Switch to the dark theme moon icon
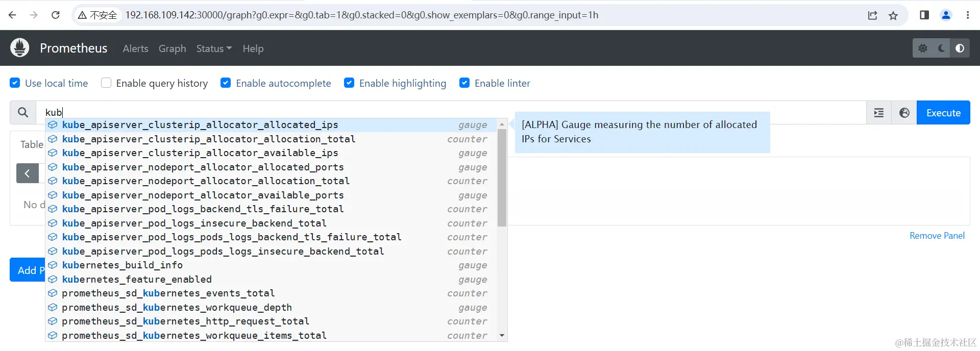This screenshot has width=980, height=351. point(941,48)
